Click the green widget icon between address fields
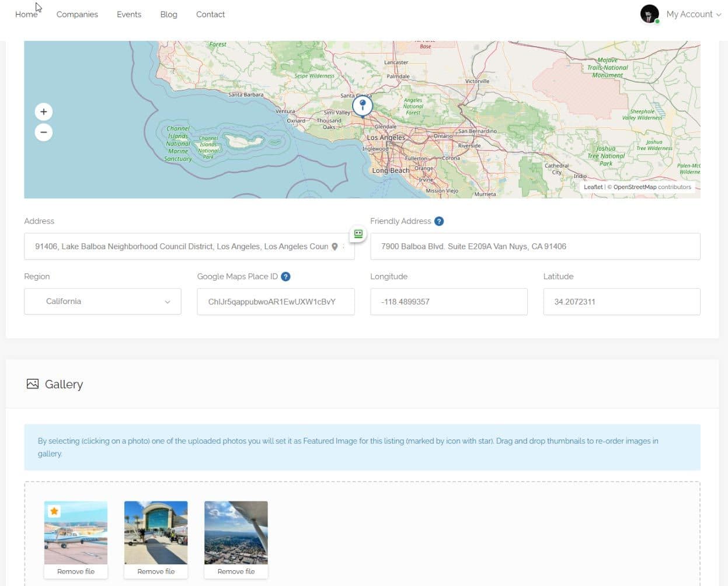The width and height of the screenshot is (728, 586). tap(358, 234)
